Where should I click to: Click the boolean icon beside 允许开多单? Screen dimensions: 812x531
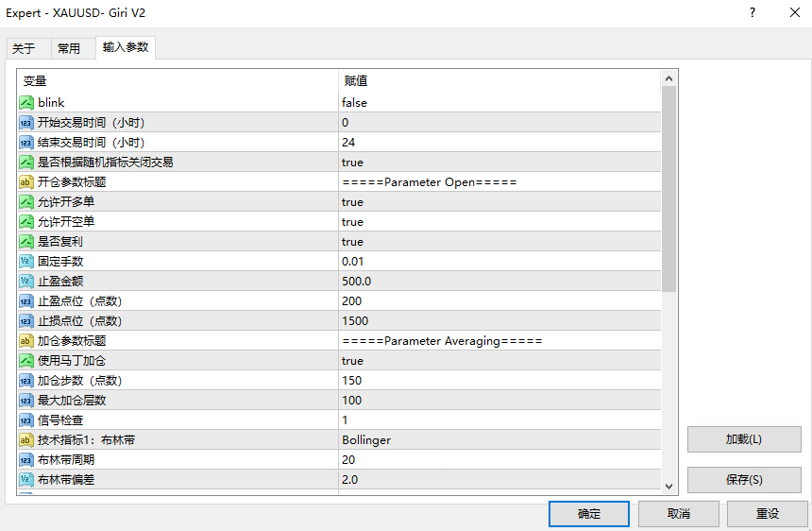[26, 201]
